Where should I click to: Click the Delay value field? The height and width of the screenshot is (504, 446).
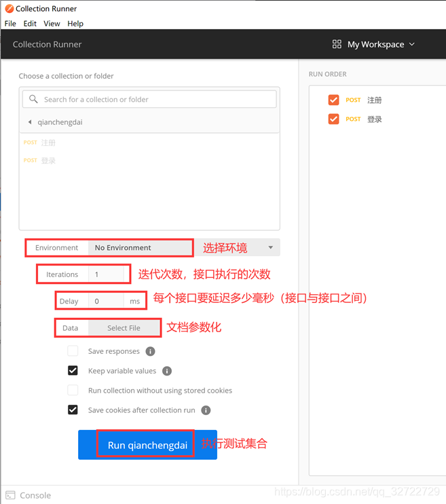click(106, 301)
